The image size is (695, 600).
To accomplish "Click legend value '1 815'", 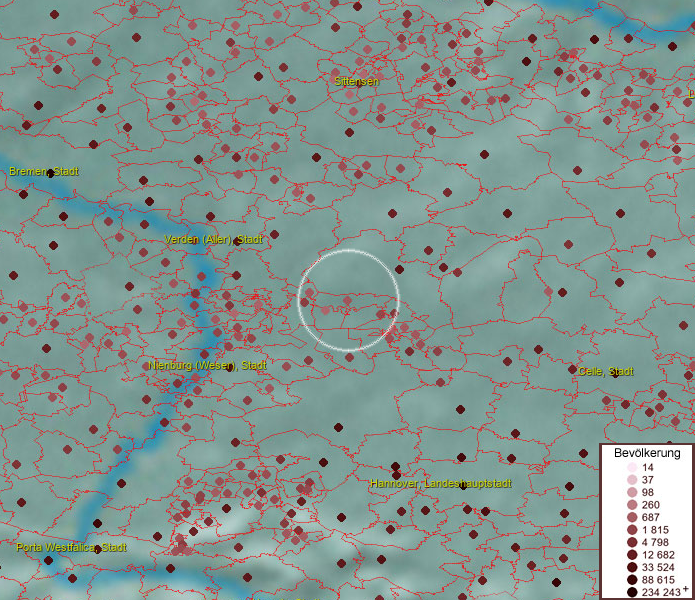I will (x=655, y=530).
